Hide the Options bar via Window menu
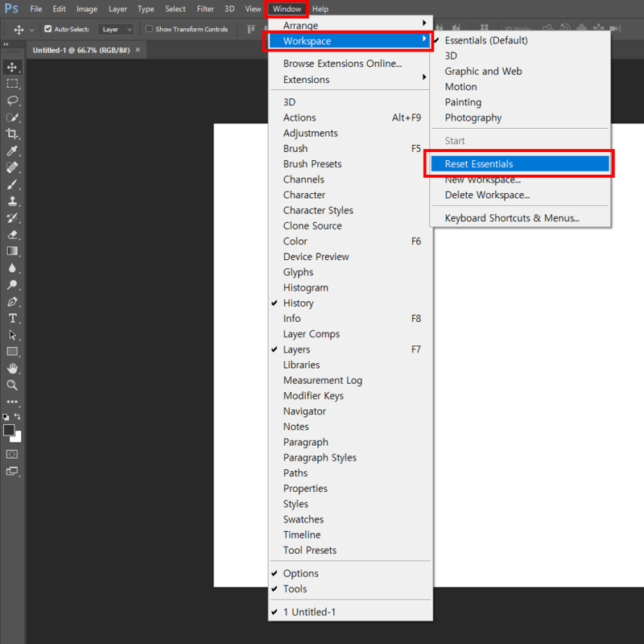The height and width of the screenshot is (644, 644). pyautogui.click(x=350, y=573)
